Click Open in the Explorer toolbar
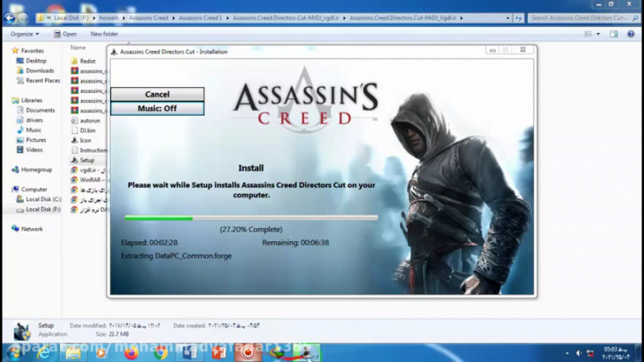Image resolution: width=644 pixels, height=362 pixels. pyautogui.click(x=65, y=34)
